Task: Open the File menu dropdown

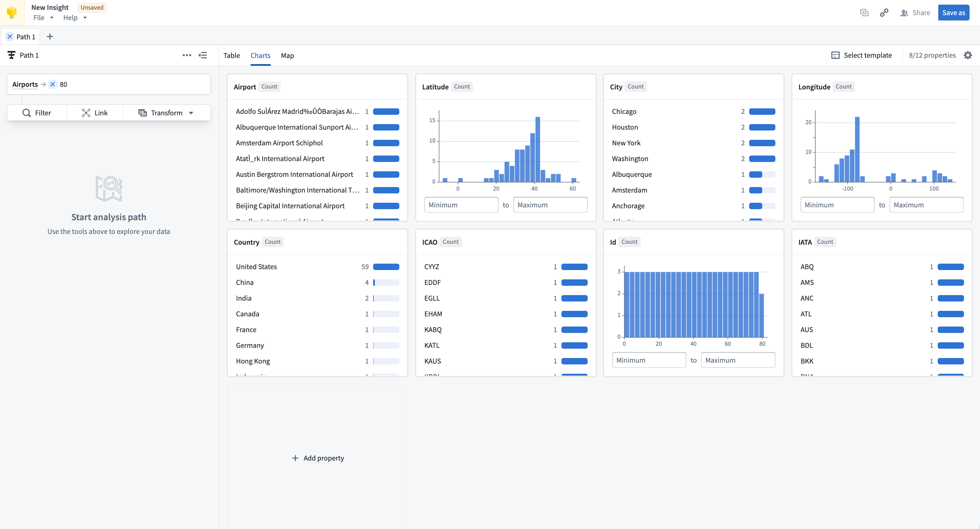Action: point(43,17)
